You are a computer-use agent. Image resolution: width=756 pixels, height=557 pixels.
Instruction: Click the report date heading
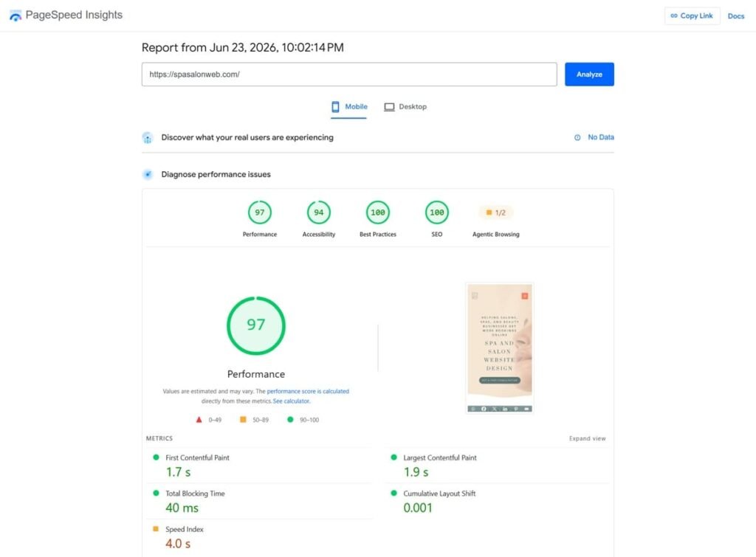[242, 48]
